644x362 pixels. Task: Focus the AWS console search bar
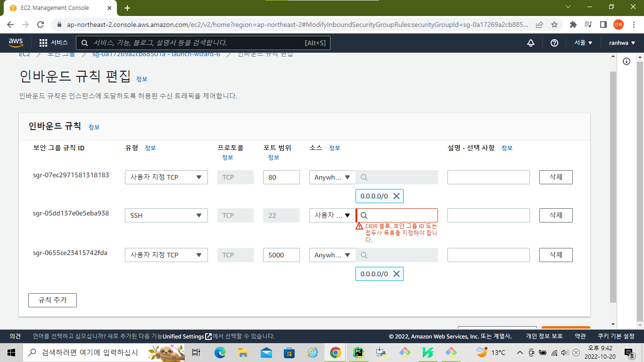coord(203,43)
